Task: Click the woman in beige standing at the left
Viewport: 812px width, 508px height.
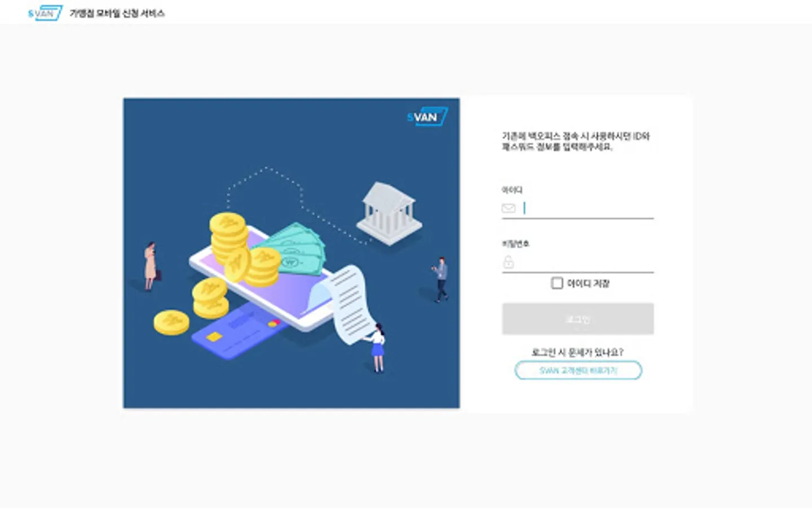Action: pyautogui.click(x=150, y=266)
